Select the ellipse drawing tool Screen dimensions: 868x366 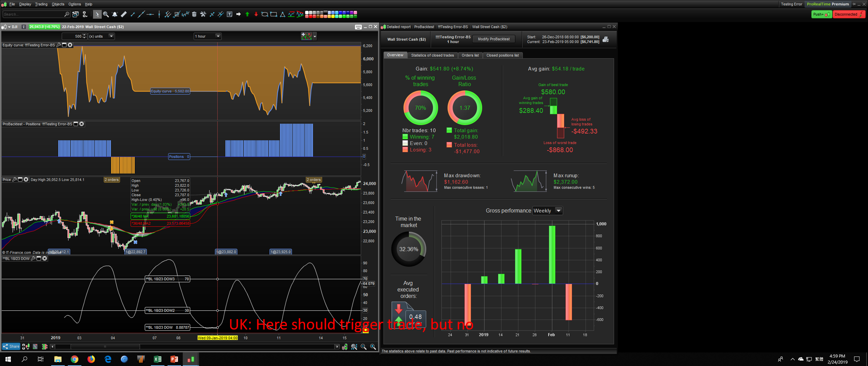point(265,14)
